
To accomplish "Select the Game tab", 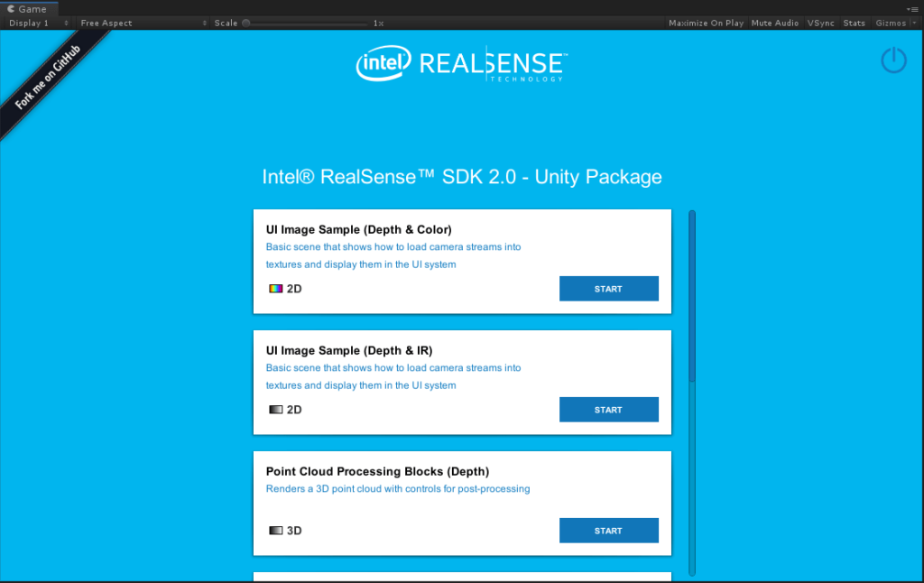I will 29,9.
